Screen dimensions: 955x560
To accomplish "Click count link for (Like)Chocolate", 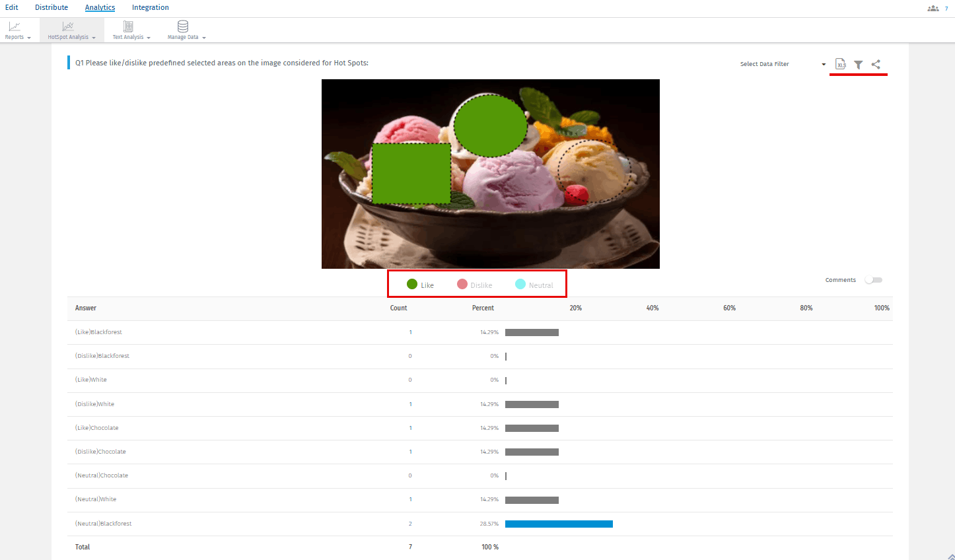I will point(410,427).
